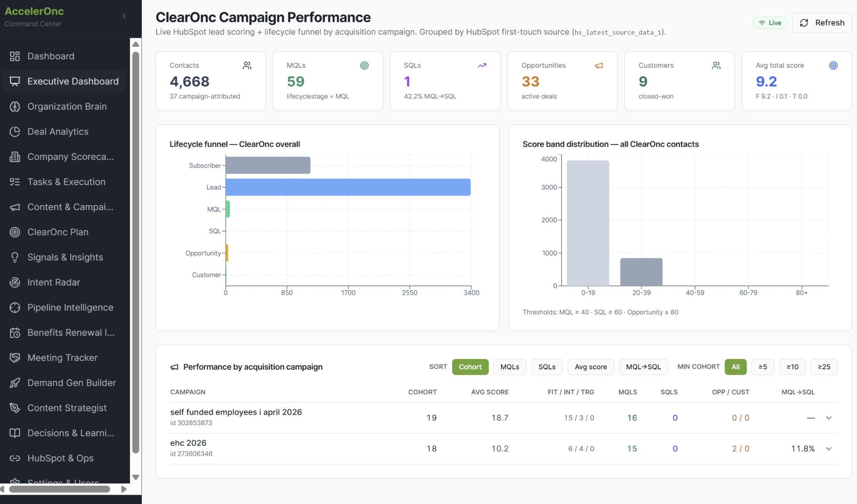Viewport: 857px width, 504px height.
Task: Open Pipeline Intelligence in the sidebar
Action: 64,307
